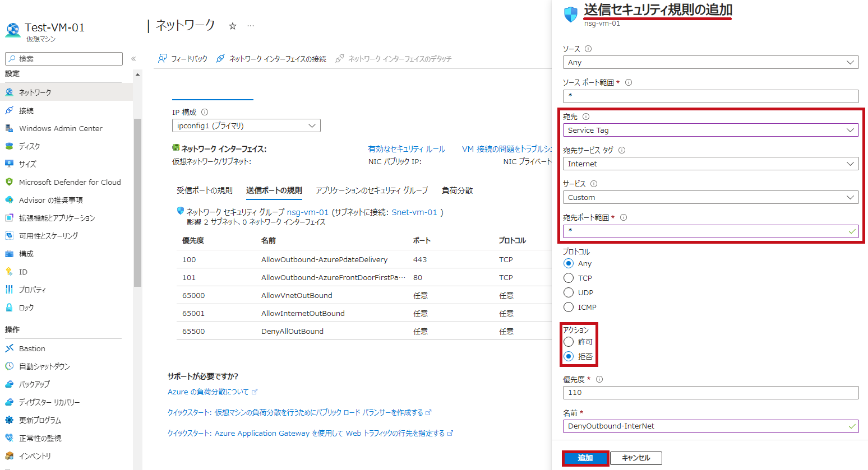Click the キャンセル button

(636, 458)
